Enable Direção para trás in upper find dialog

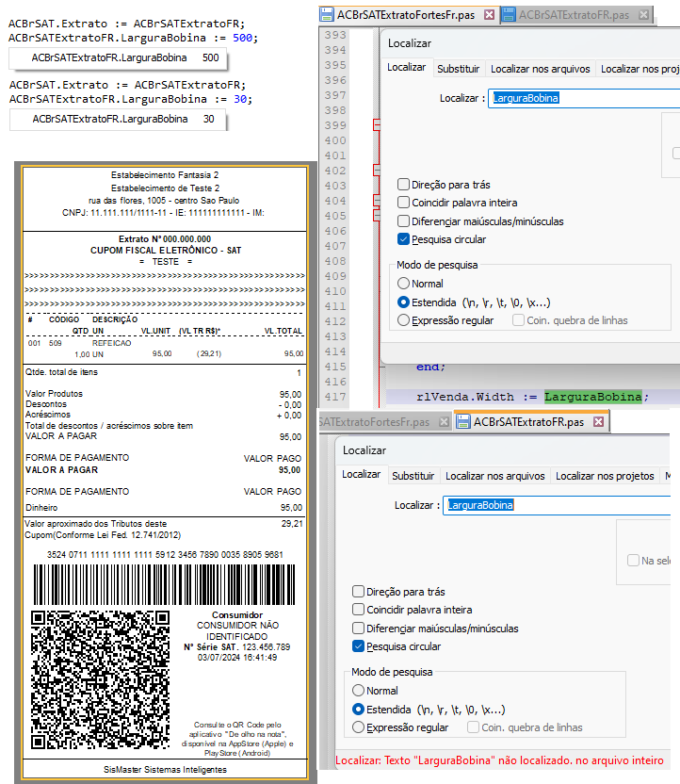(404, 185)
